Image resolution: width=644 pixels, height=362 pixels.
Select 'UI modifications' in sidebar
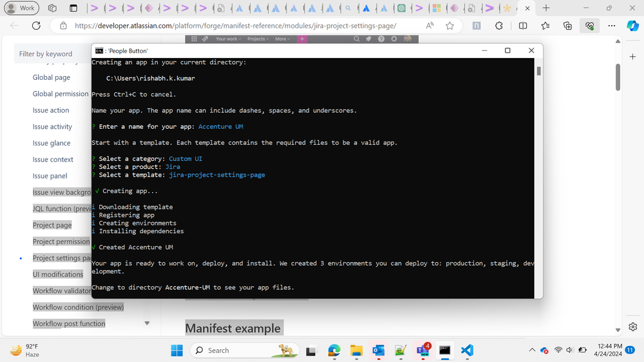58,274
